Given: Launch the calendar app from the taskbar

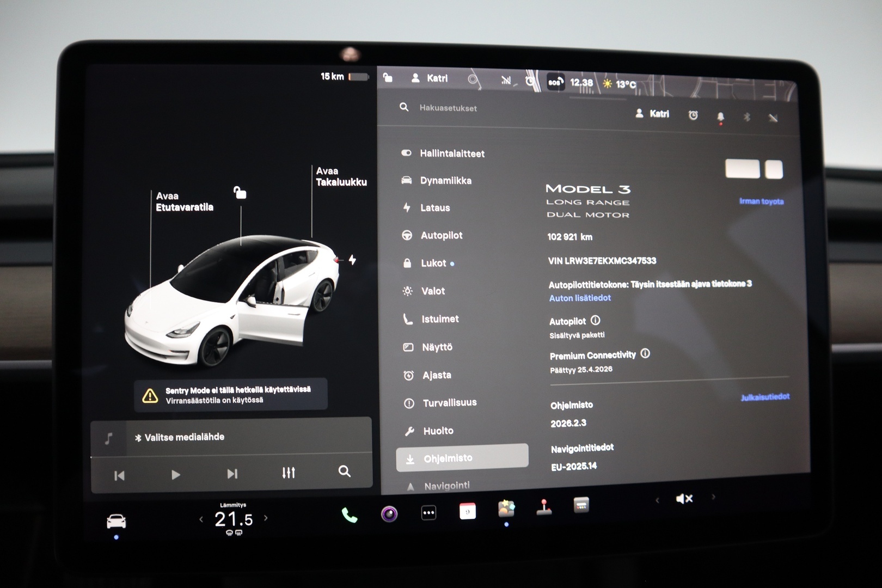Looking at the screenshot, I should (x=467, y=512).
